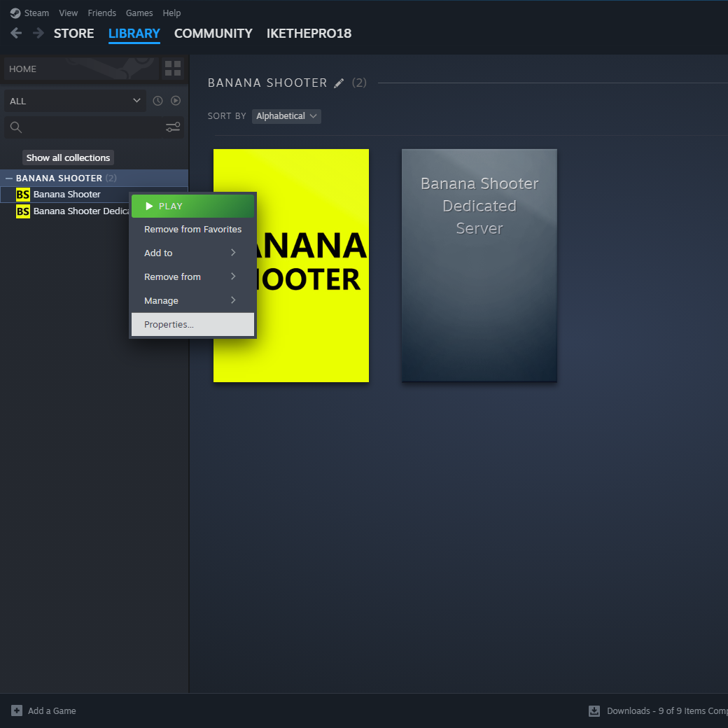Image resolution: width=728 pixels, height=728 pixels.
Task: Toggle ready-to-play filter icon
Action: [x=176, y=101]
